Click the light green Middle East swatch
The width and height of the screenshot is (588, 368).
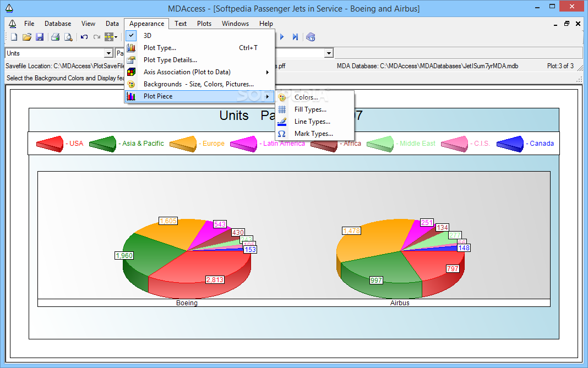pyautogui.click(x=380, y=144)
